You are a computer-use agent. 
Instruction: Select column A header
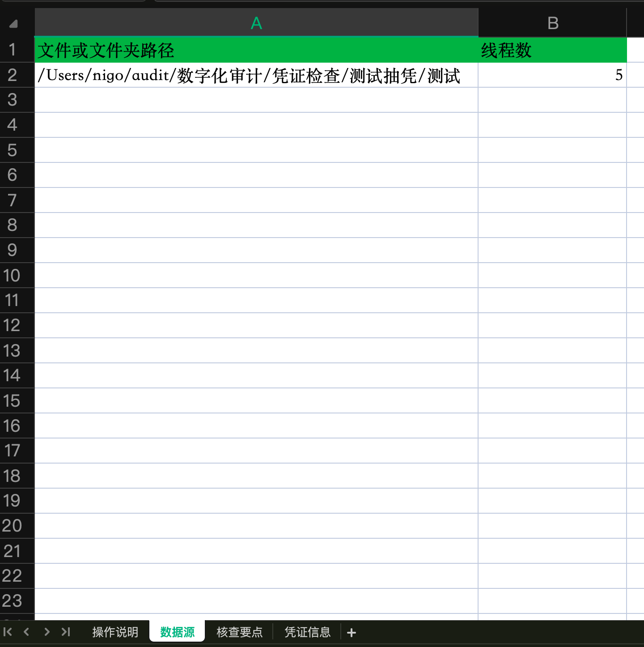click(256, 23)
